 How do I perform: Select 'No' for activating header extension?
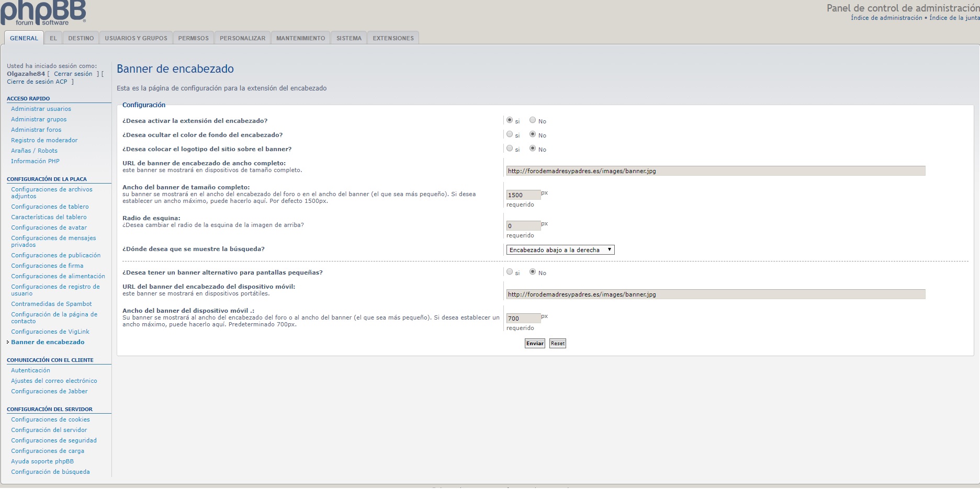tap(533, 120)
